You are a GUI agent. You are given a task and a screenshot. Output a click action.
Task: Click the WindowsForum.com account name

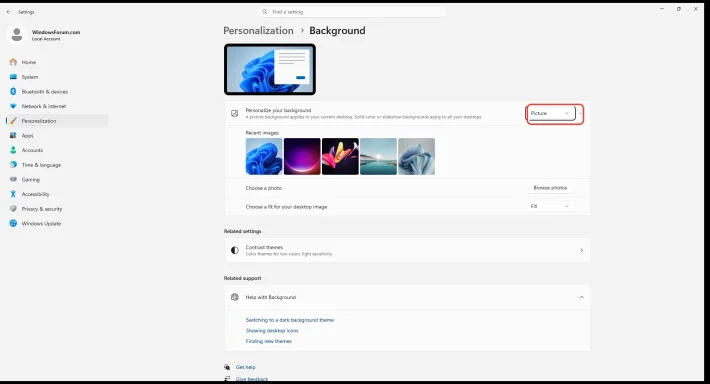56,32
